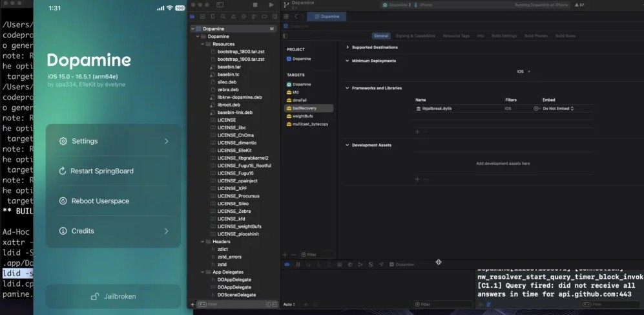Collapse the Resources folder
The image size is (644, 315).
[202, 44]
